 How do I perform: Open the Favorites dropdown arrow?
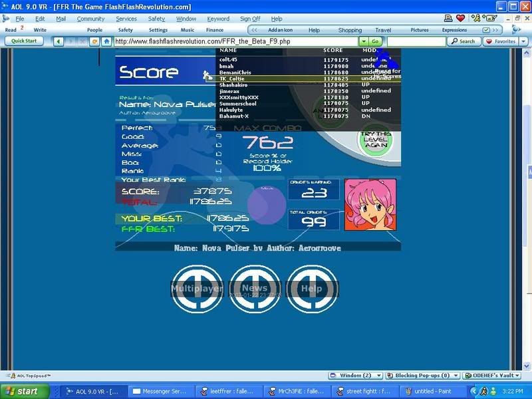[524, 41]
